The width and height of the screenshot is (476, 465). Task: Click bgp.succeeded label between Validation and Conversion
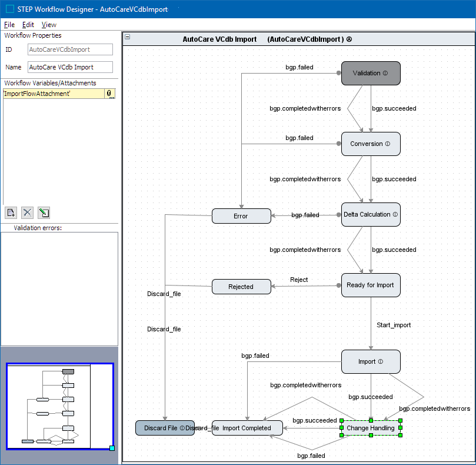pos(394,108)
